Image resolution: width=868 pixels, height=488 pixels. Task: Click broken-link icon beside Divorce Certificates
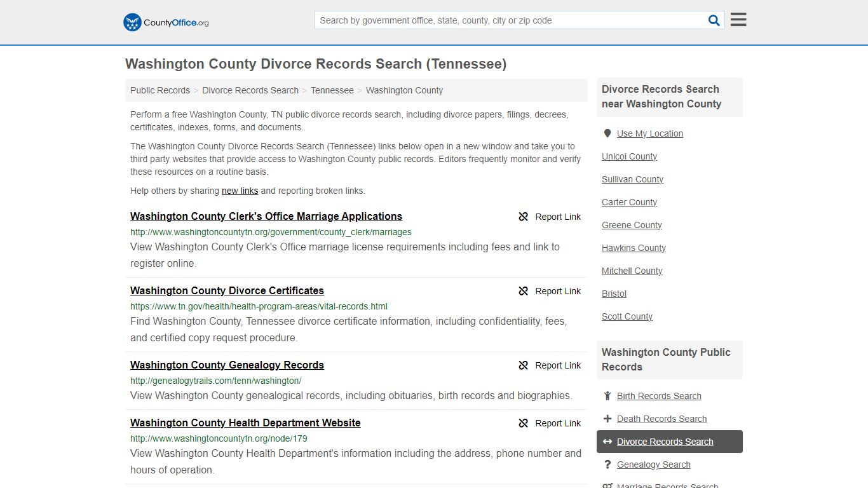(x=524, y=291)
